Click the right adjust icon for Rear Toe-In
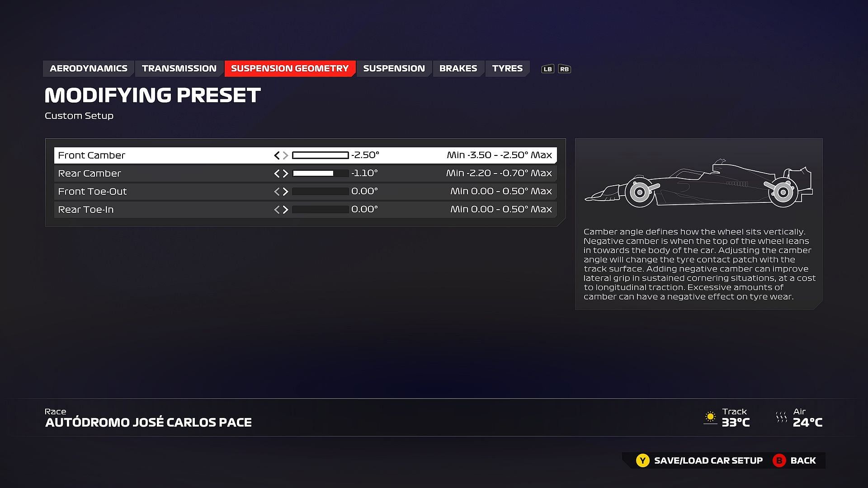The height and width of the screenshot is (488, 868). click(285, 209)
